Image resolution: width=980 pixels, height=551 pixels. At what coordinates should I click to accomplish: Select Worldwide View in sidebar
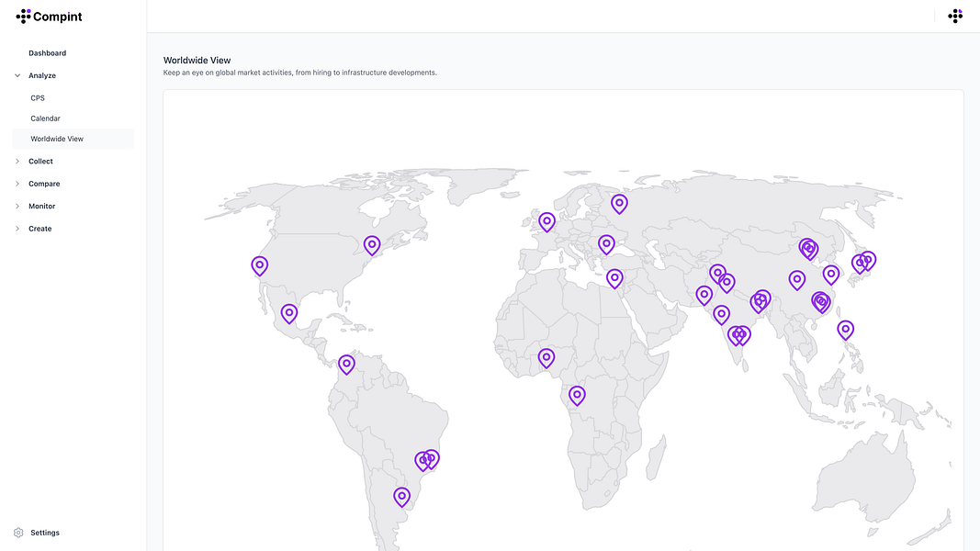pos(57,140)
